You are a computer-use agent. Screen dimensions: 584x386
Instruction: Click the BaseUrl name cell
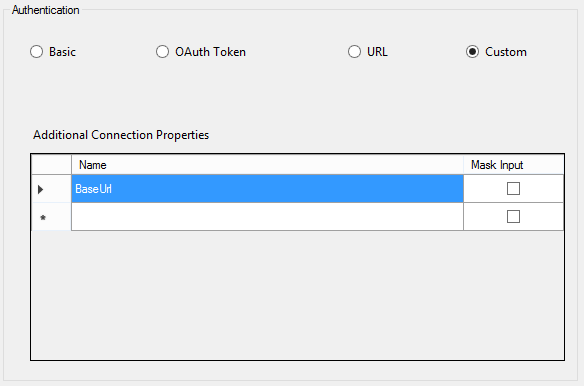point(267,189)
